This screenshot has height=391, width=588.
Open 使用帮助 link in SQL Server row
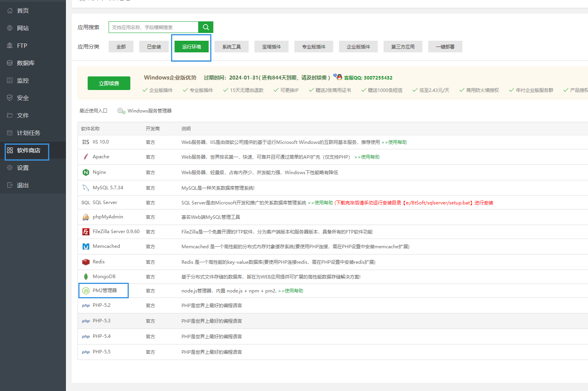pyautogui.click(x=320, y=203)
